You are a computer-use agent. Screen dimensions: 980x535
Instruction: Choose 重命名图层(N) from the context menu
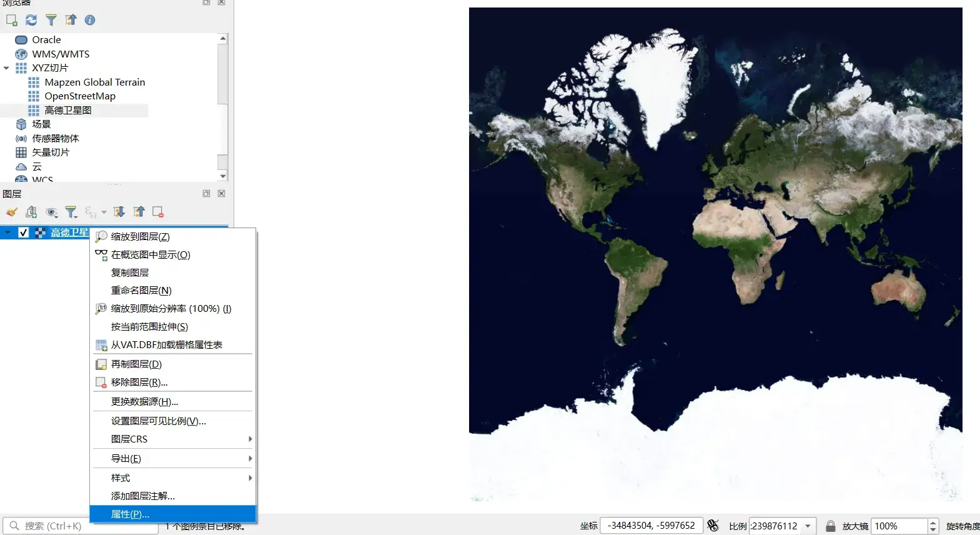coord(173,291)
